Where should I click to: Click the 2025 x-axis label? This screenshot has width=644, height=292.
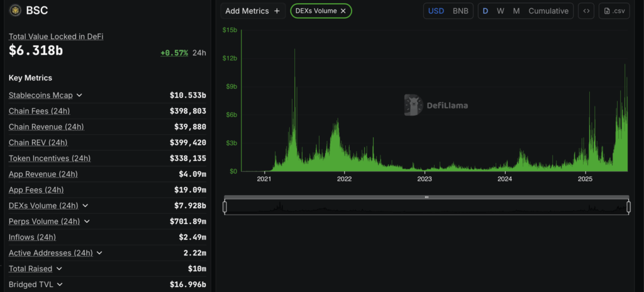coord(585,179)
